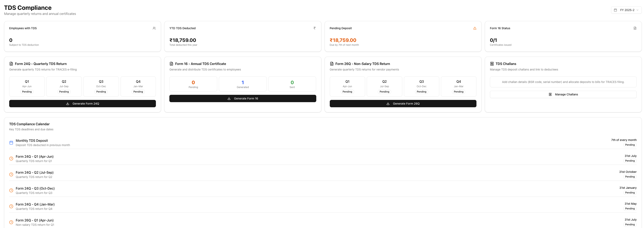Select the Q3 Oct-Dec tile under Form 26Q
644x228 pixels.
pyautogui.click(x=422, y=86)
